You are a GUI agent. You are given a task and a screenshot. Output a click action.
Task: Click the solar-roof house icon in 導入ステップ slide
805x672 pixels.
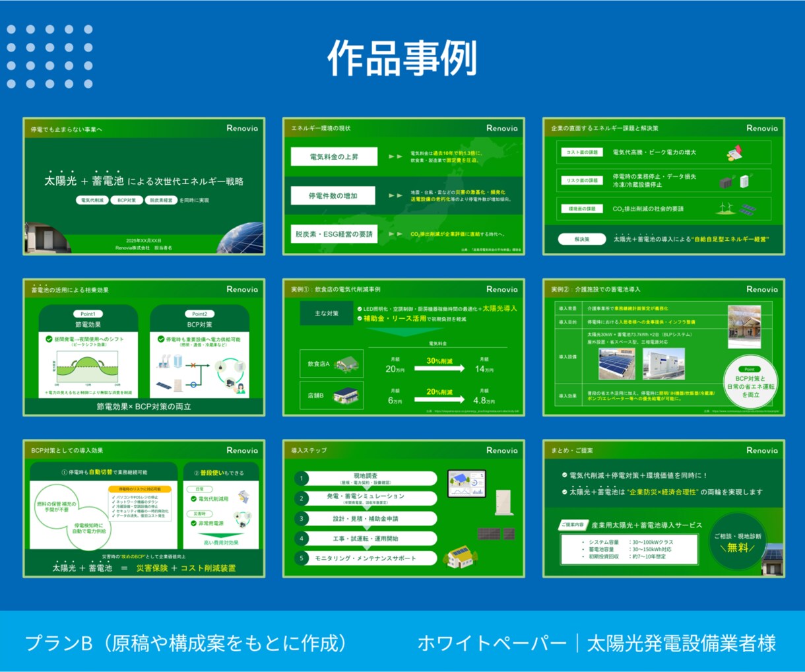click(x=460, y=557)
